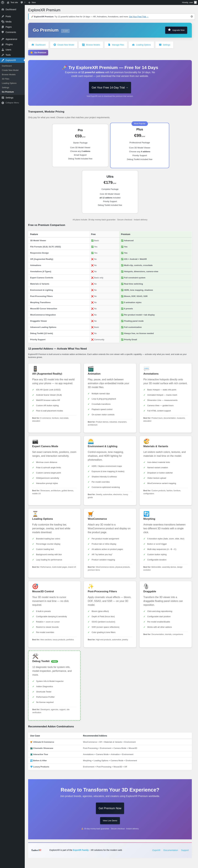Click the WordPress logo in admin bar
The height and width of the screenshot is (868, 198).
pos(3,2)
